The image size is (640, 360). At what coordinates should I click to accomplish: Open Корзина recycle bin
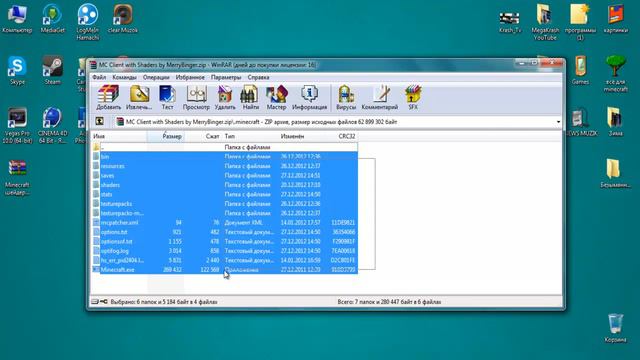616,328
